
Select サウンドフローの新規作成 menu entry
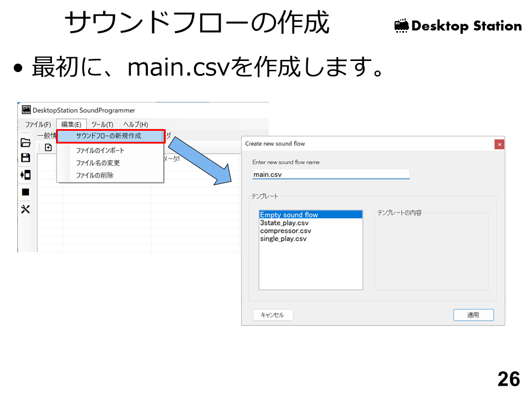pos(109,136)
